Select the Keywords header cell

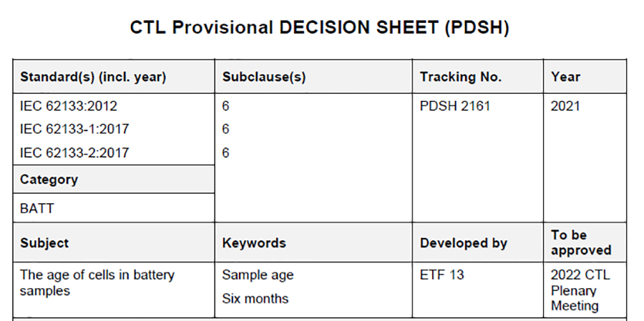tap(254, 243)
